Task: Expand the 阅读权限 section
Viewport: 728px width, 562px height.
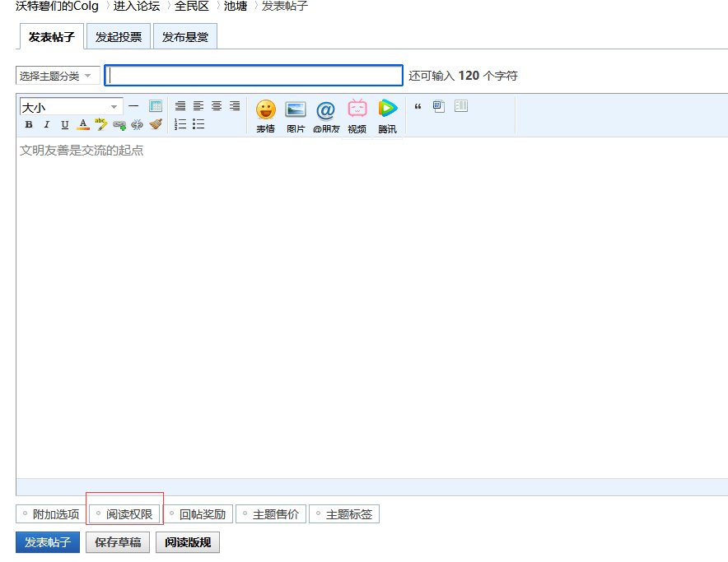Action: pos(124,514)
